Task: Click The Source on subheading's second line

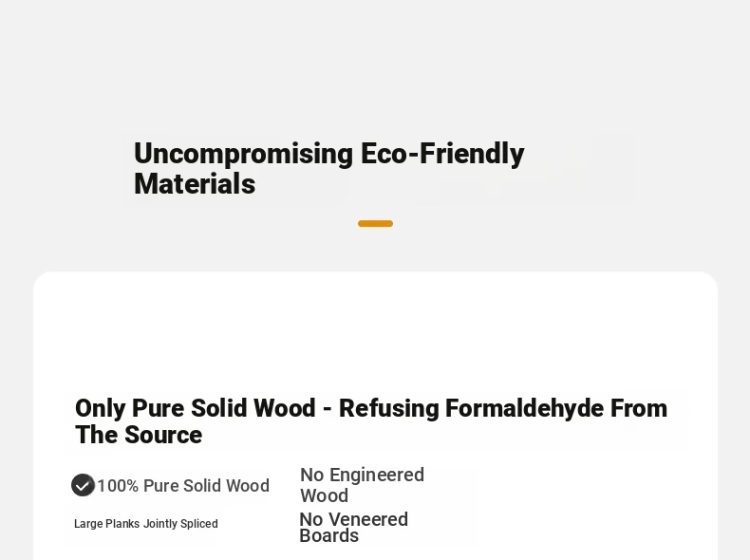Action: click(139, 435)
